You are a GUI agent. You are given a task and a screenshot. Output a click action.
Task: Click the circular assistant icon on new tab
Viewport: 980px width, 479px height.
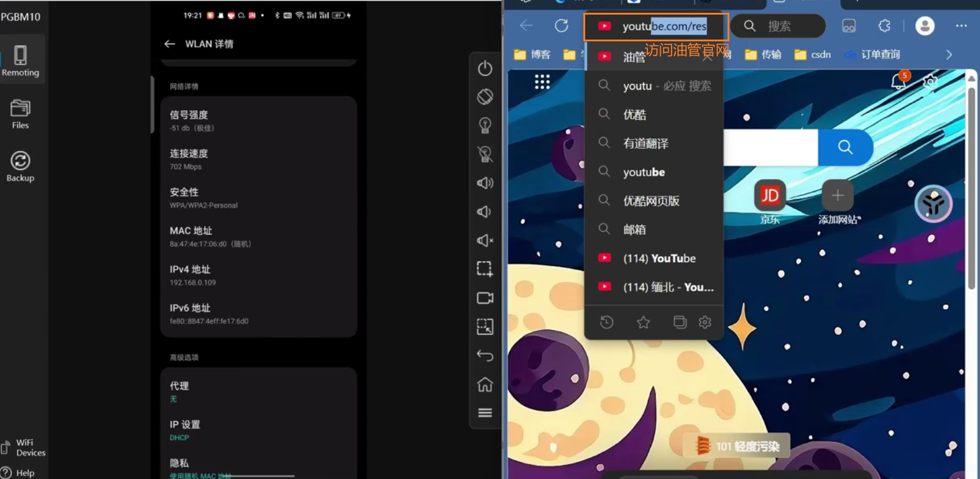[933, 203]
